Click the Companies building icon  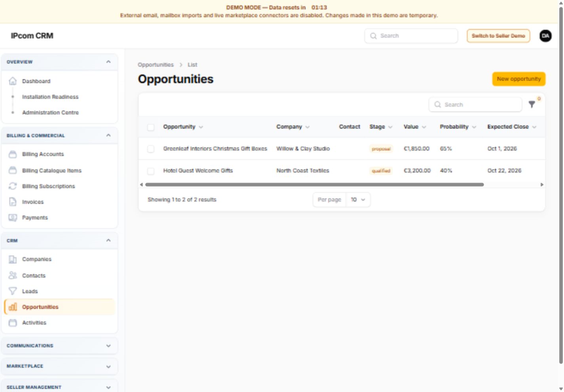tap(13, 259)
